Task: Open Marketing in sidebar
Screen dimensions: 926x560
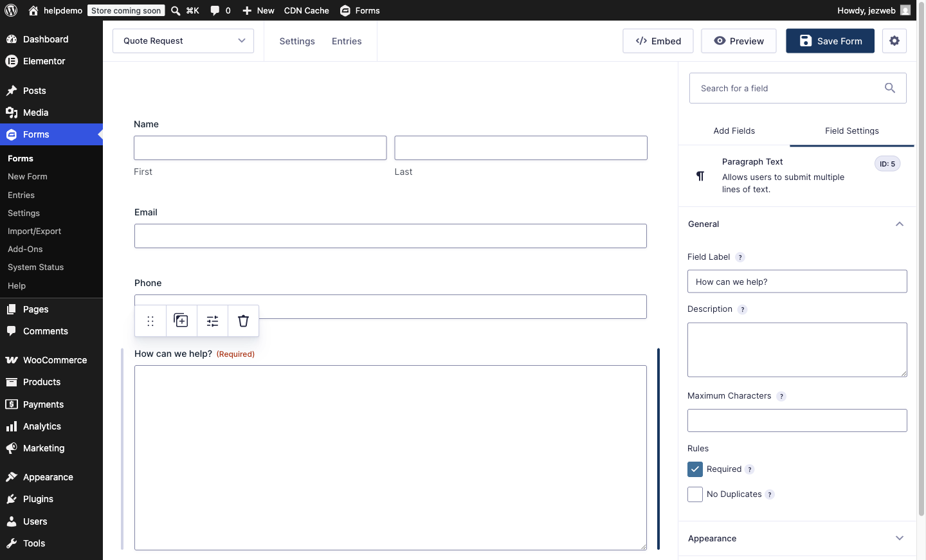Action: (x=51, y=448)
